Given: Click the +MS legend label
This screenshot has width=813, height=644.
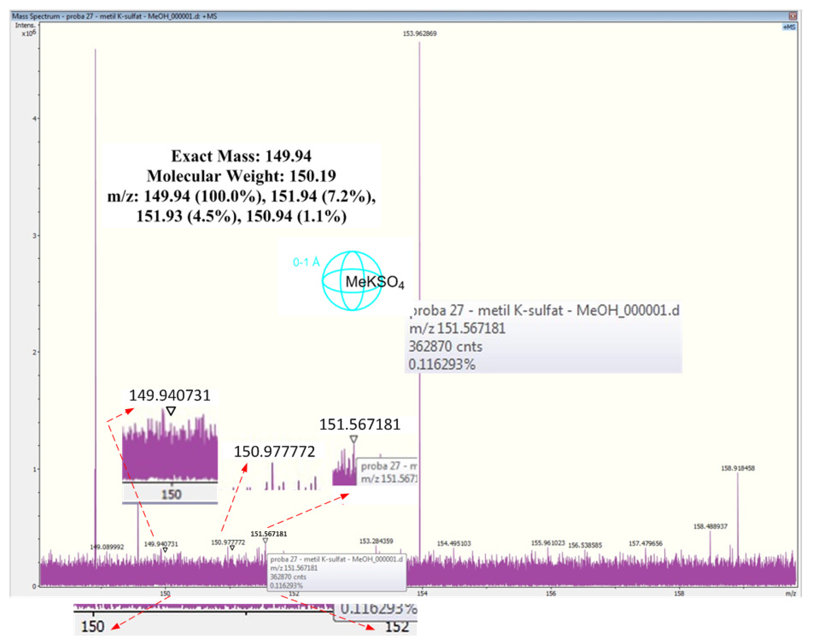Looking at the screenshot, I should tap(789, 27).
